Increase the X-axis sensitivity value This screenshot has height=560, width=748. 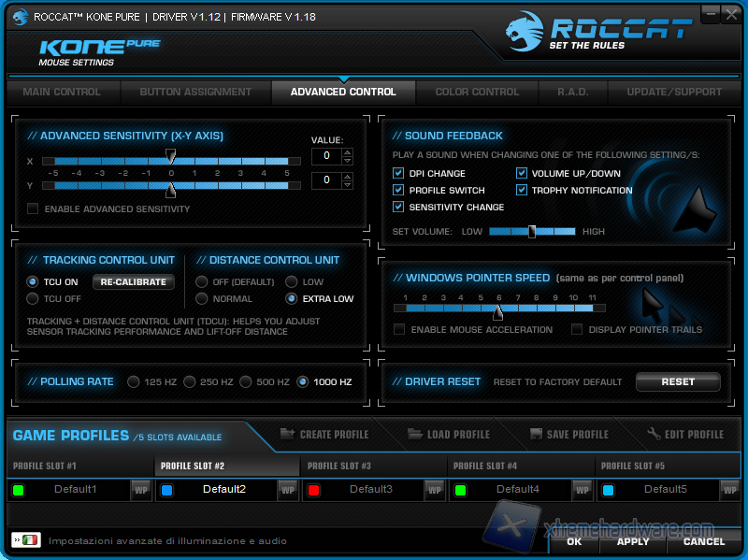pyautogui.click(x=348, y=152)
